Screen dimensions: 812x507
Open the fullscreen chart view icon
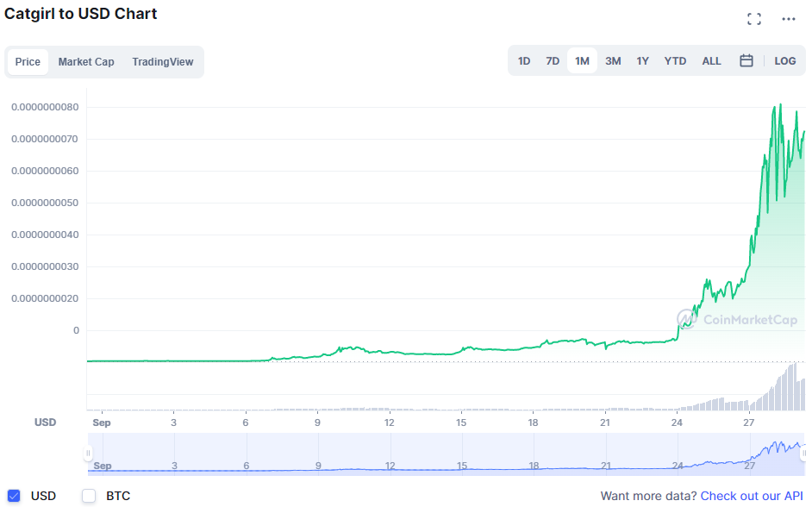tap(754, 19)
